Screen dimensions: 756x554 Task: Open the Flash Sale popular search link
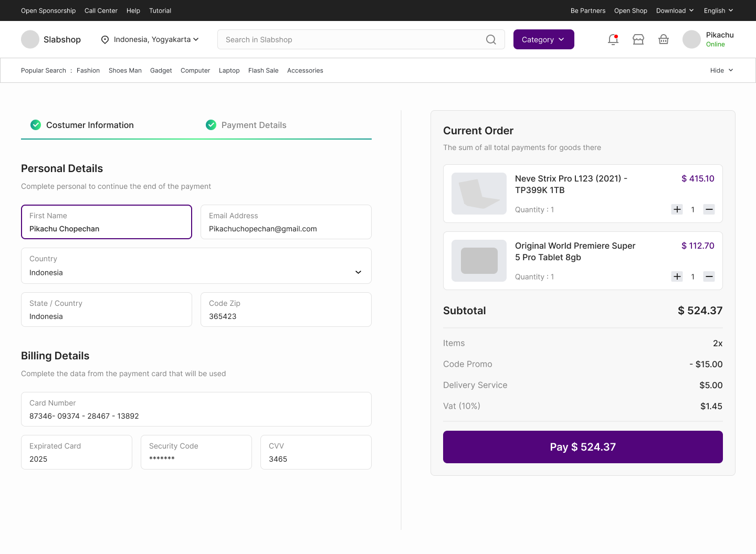(263, 70)
